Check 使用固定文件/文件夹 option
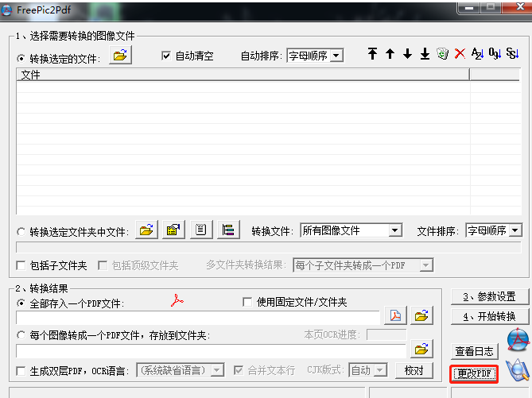532x398 pixels. pyautogui.click(x=247, y=302)
